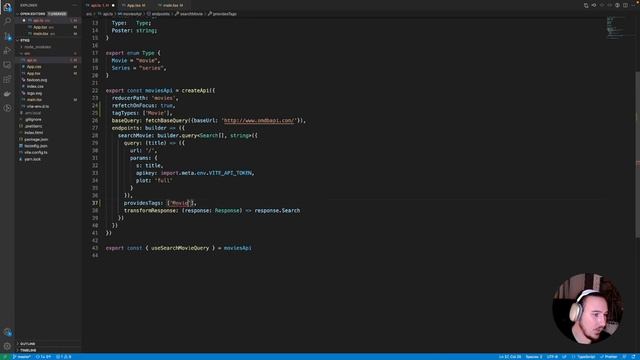Open package.json in the file tree
Image resolution: width=640 pixels, height=360 pixels.
(x=36, y=139)
